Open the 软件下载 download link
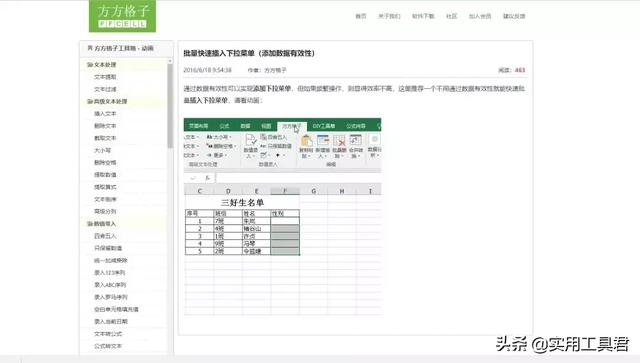This screenshot has width=640, height=363. click(423, 16)
